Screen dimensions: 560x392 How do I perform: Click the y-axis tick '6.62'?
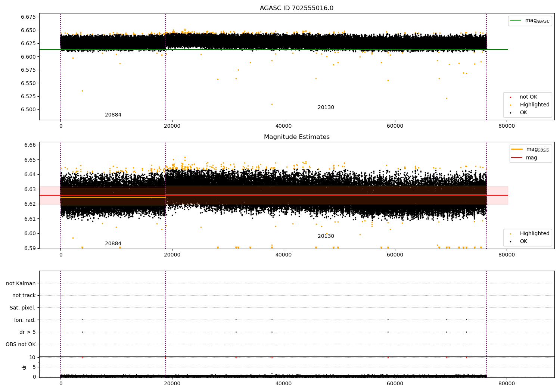point(30,204)
